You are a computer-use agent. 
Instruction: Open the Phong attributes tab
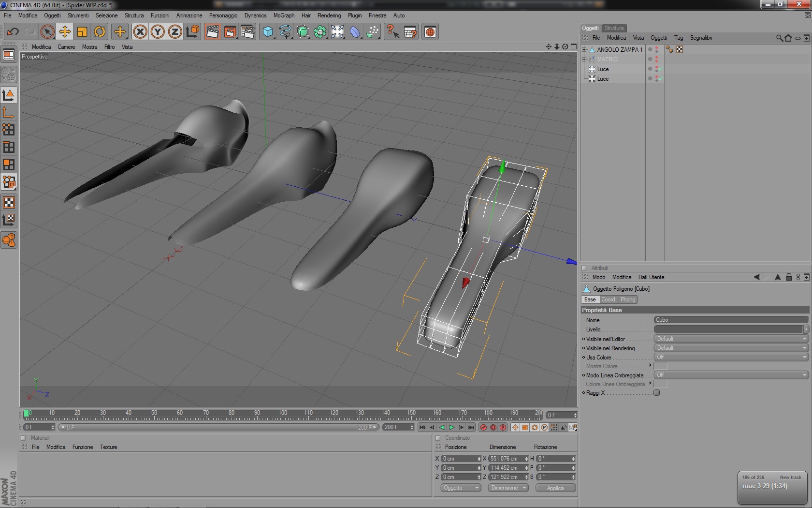[x=627, y=299]
